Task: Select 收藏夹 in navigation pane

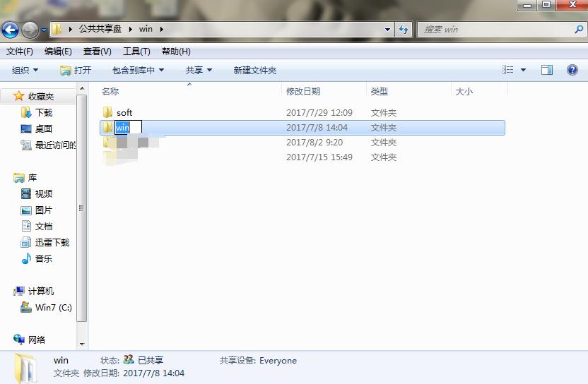Action: (41, 96)
